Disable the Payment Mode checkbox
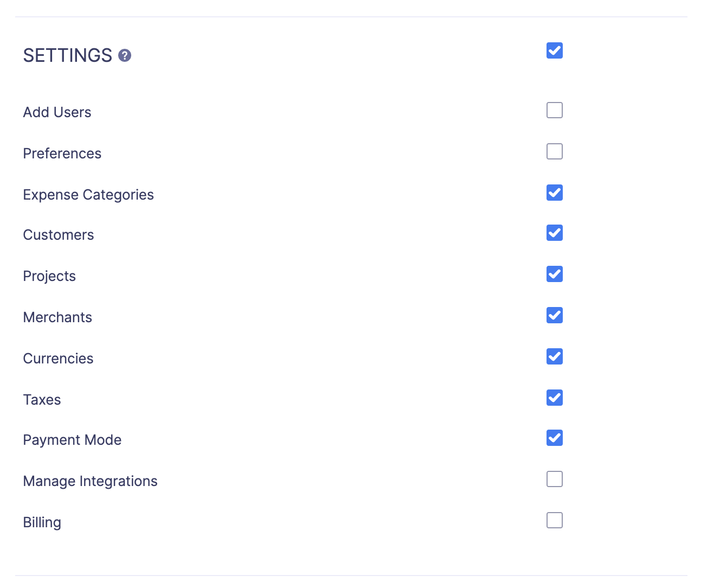Screen dimensions: 707x588 (x=554, y=438)
